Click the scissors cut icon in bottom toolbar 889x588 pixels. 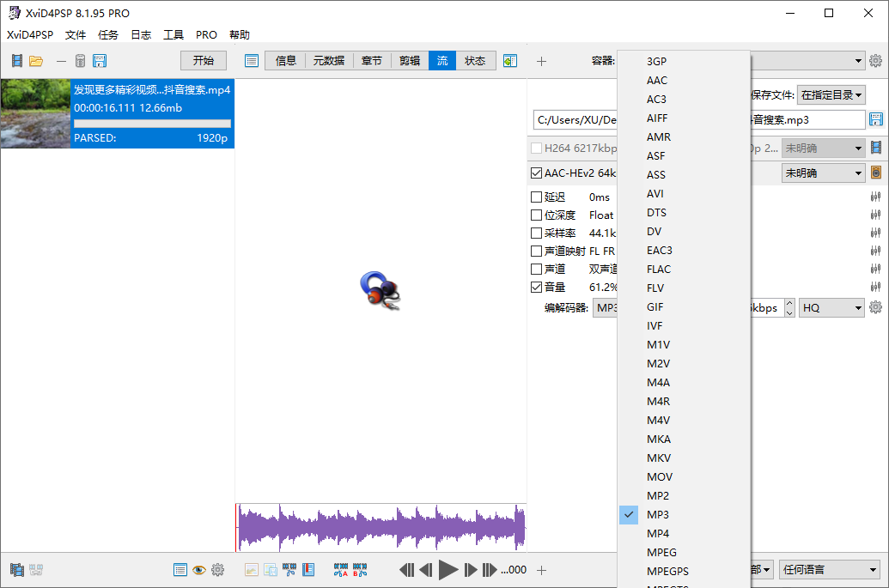pyautogui.click(x=289, y=570)
